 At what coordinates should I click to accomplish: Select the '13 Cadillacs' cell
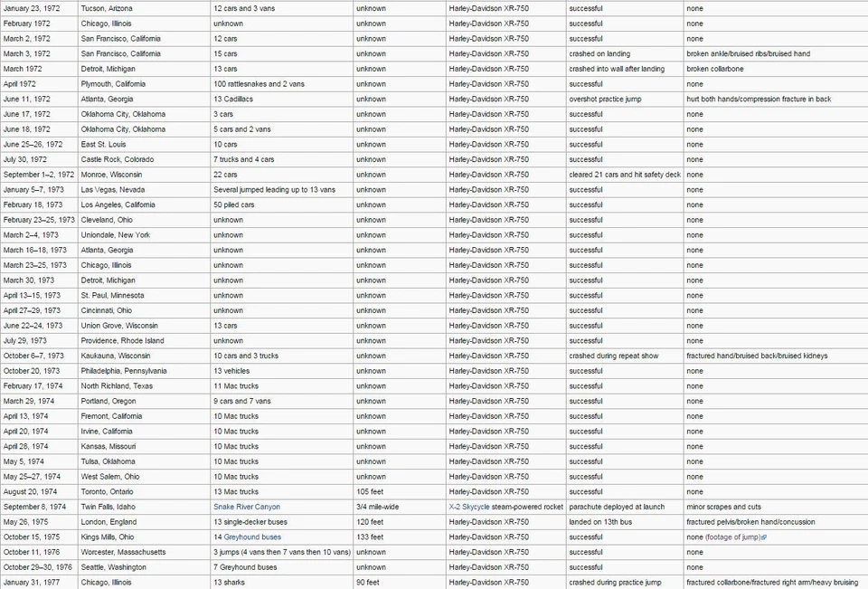[282, 100]
